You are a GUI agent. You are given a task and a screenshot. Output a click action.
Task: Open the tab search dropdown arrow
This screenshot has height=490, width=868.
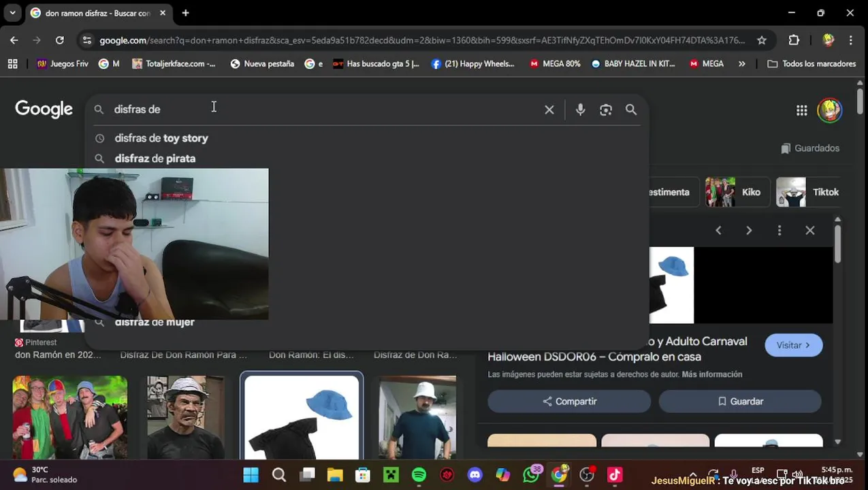[12, 13]
